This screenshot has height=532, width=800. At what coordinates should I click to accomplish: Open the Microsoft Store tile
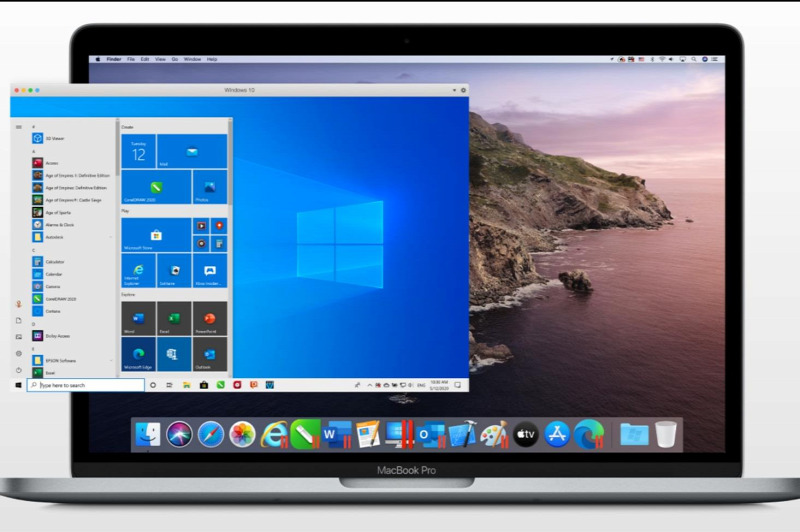[156, 235]
